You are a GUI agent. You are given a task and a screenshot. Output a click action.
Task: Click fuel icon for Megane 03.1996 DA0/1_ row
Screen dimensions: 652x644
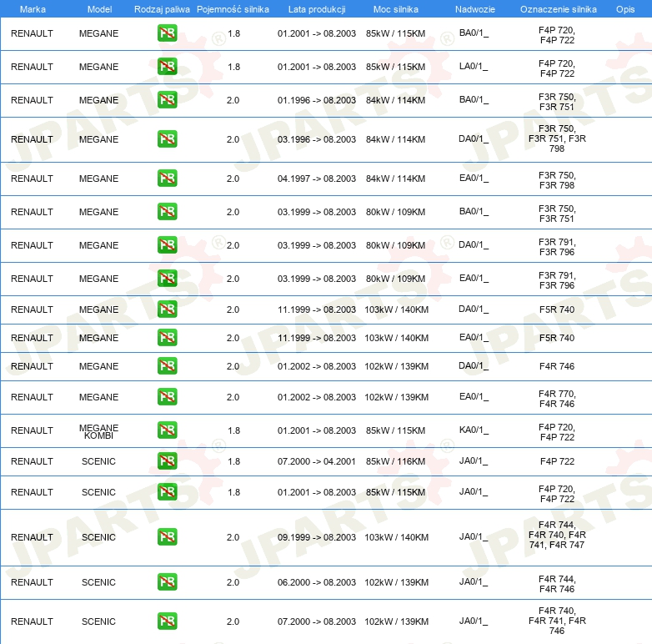[x=167, y=139]
